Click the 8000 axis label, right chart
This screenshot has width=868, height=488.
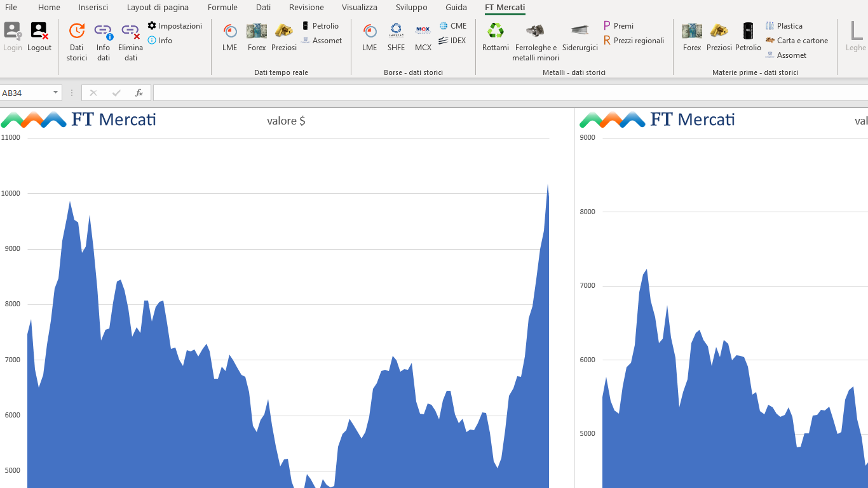pyautogui.click(x=587, y=212)
